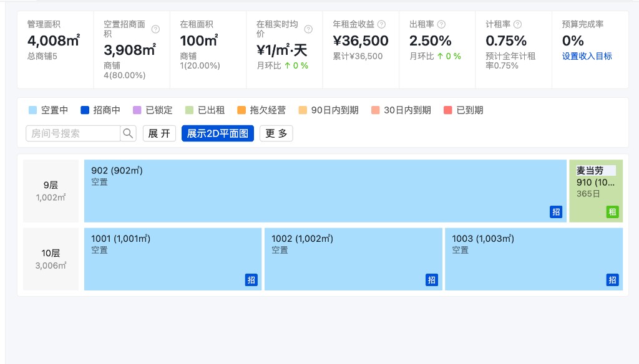Screen dimensions: 639x364
Task: Select the 10层 floor row header
Action: (x=51, y=259)
